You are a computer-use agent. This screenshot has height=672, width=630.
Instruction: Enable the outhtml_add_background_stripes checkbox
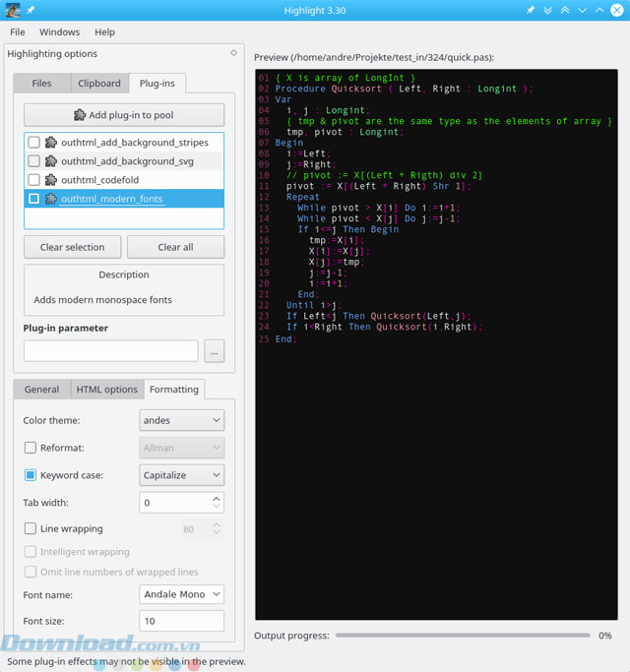click(34, 143)
